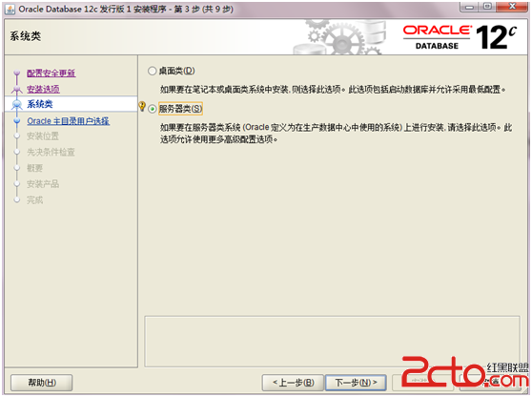Click the disabled 安装产品 step
The image size is (532, 397).
point(43,184)
